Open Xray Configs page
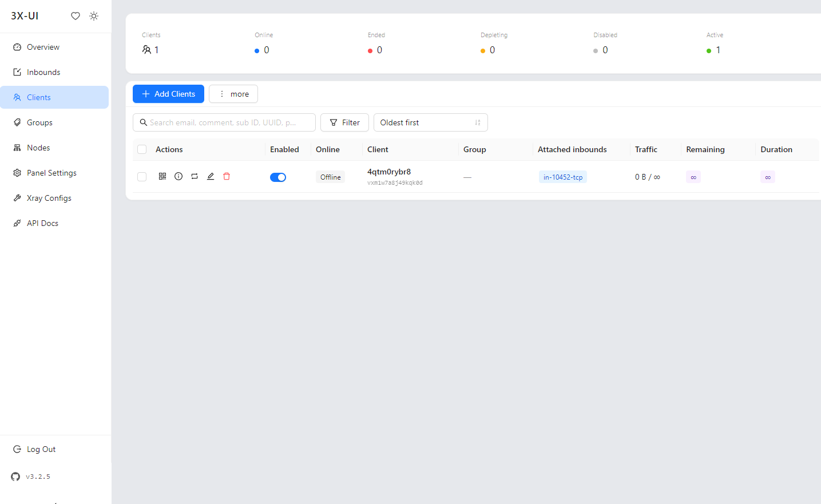821x504 pixels. pyautogui.click(x=54, y=198)
